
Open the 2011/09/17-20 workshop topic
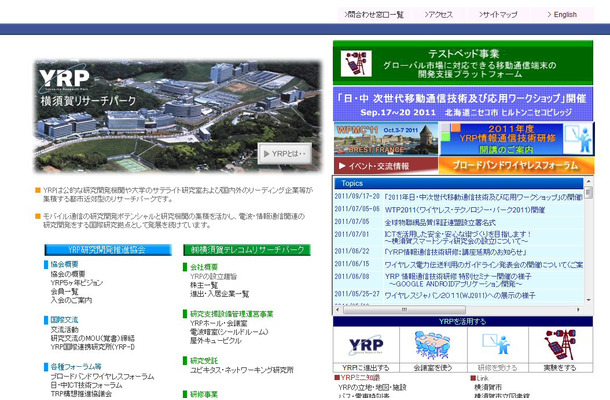point(484,197)
